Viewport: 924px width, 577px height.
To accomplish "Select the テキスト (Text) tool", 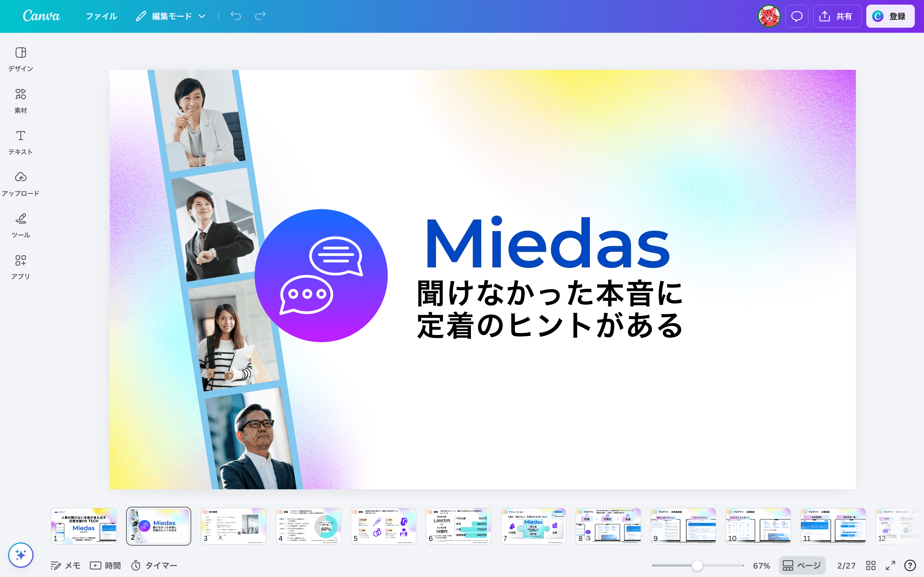I will tap(21, 142).
